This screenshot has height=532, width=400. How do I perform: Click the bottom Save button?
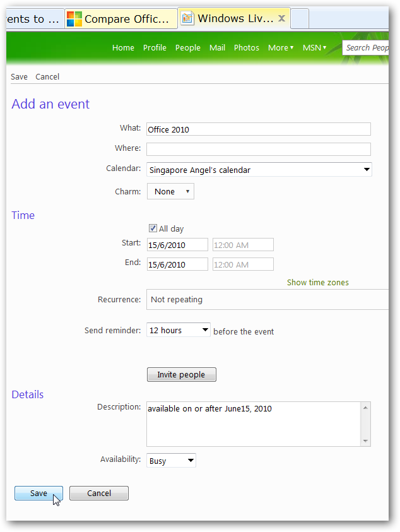coord(38,494)
